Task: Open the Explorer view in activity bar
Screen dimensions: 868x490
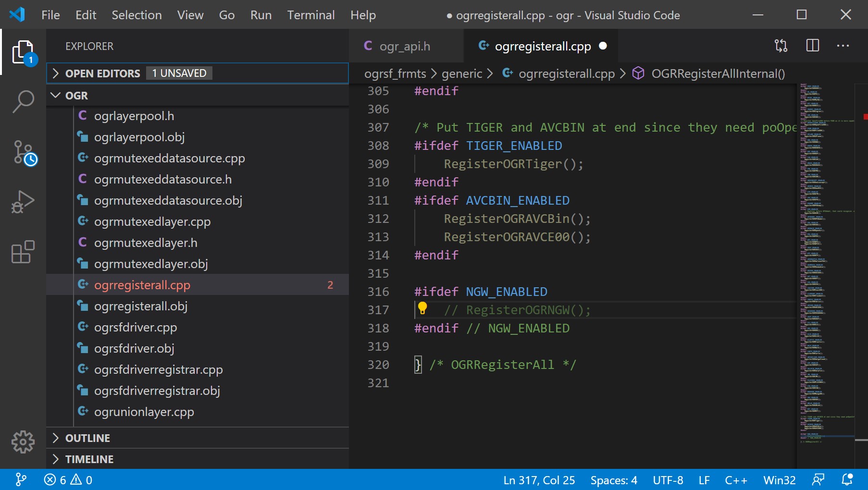Action: click(x=23, y=52)
